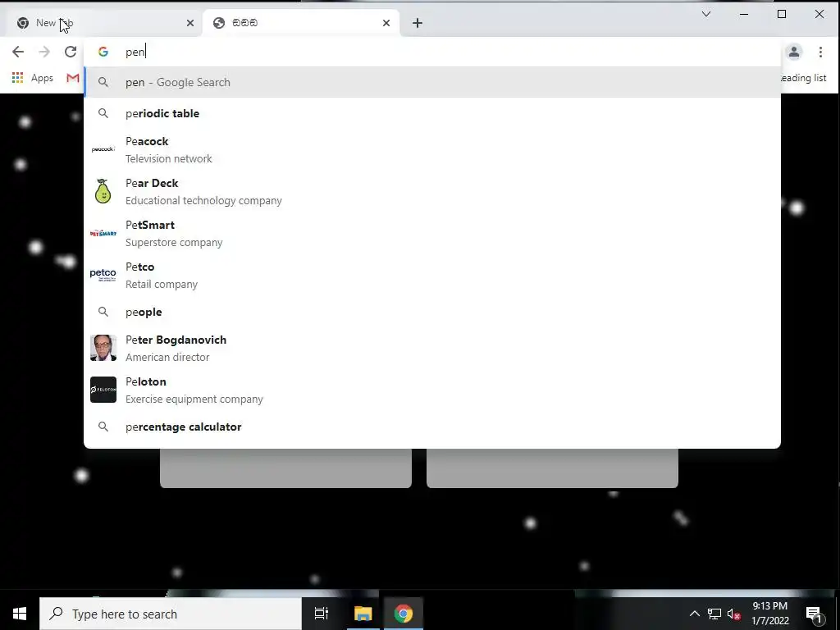The image size is (840, 630).
Task: Choose the 'periodic table' suggestion
Action: click(x=432, y=113)
